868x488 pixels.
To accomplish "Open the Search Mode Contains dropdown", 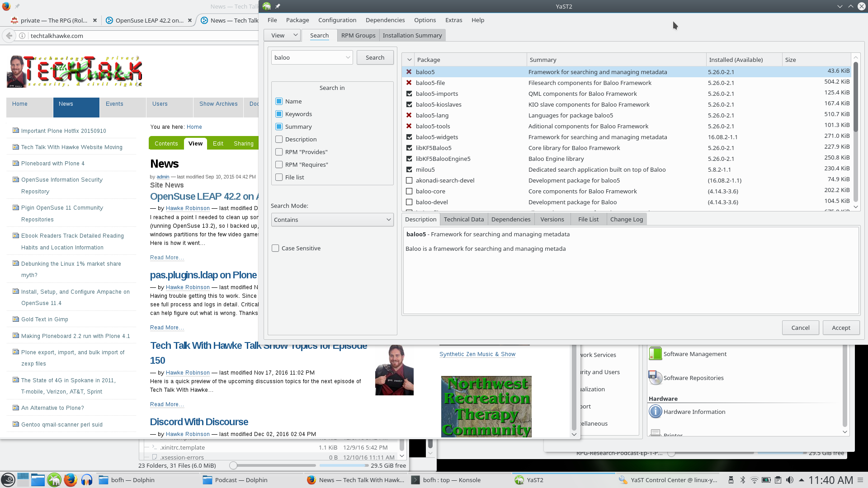I will (x=332, y=220).
